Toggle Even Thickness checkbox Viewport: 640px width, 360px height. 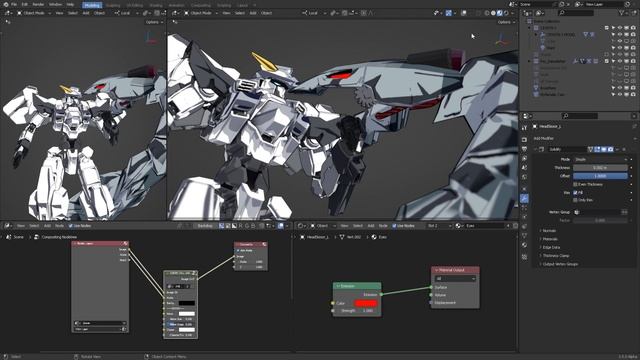(x=576, y=184)
